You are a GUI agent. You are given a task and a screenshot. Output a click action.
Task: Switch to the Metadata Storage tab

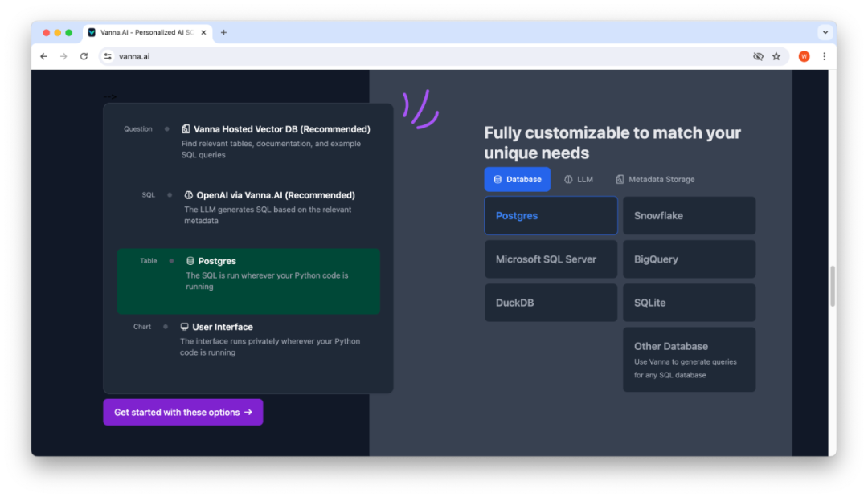tap(656, 180)
